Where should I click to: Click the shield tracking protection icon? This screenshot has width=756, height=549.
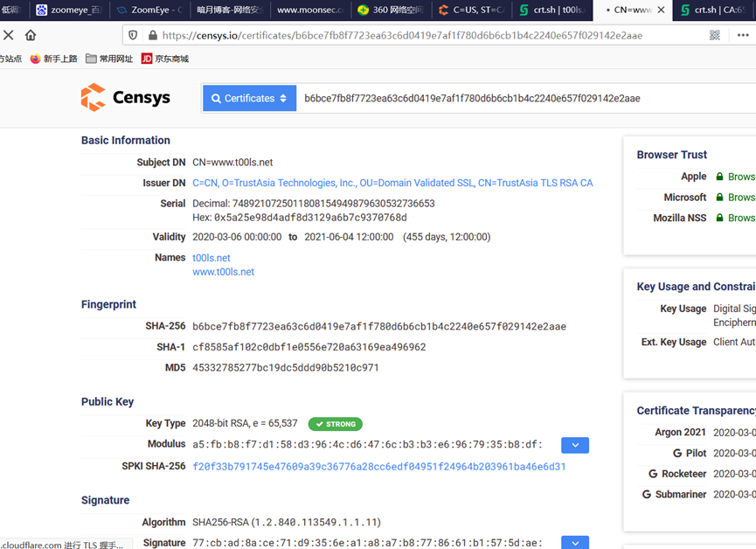(x=133, y=36)
